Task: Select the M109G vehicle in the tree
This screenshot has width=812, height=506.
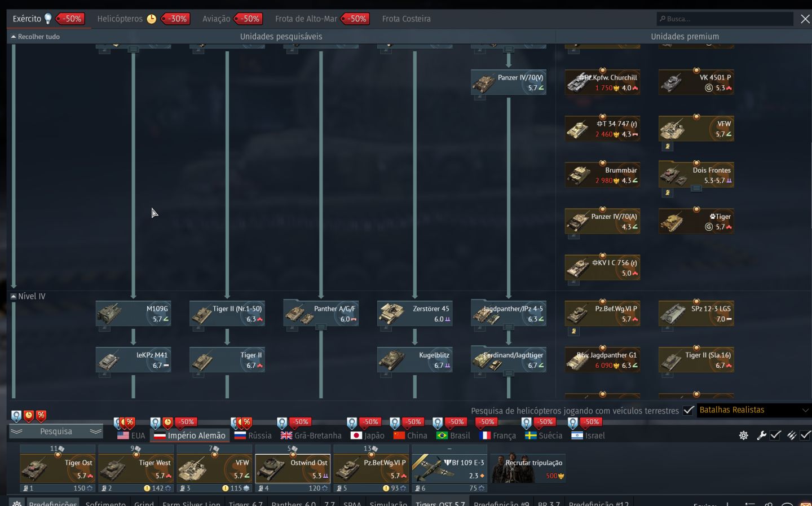Action: click(133, 314)
